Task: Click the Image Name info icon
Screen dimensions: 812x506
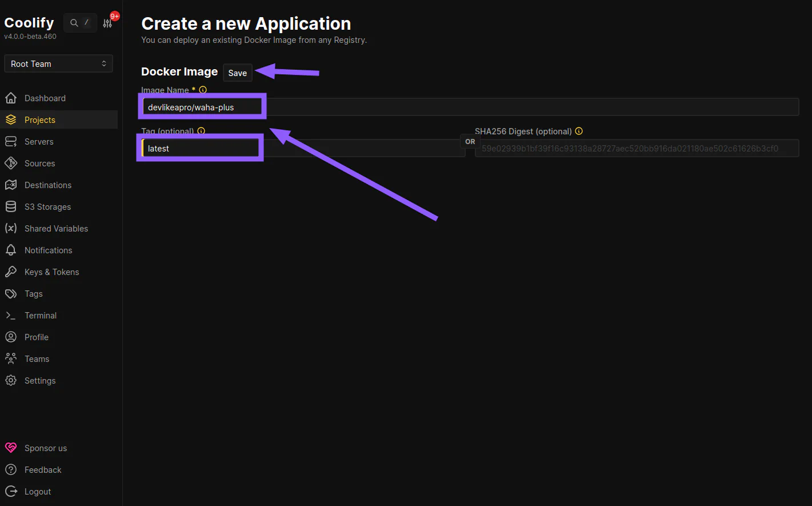Action: click(203, 90)
